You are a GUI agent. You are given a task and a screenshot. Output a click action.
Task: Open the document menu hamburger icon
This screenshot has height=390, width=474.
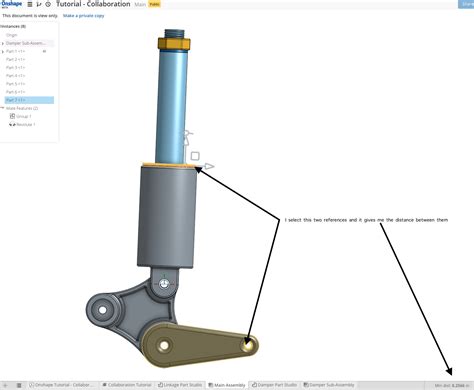(x=30, y=4)
